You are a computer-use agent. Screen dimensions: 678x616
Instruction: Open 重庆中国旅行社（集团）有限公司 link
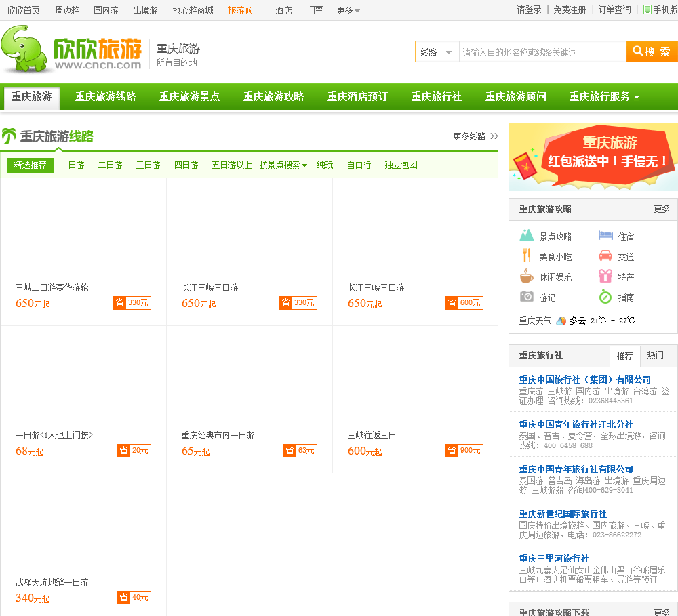pyautogui.click(x=584, y=379)
